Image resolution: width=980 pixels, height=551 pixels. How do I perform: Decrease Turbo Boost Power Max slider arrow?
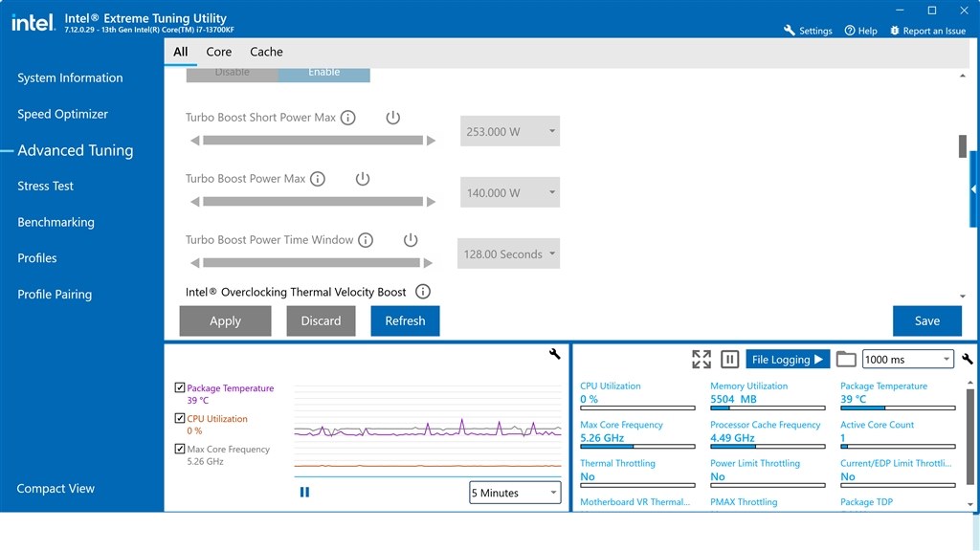click(195, 202)
